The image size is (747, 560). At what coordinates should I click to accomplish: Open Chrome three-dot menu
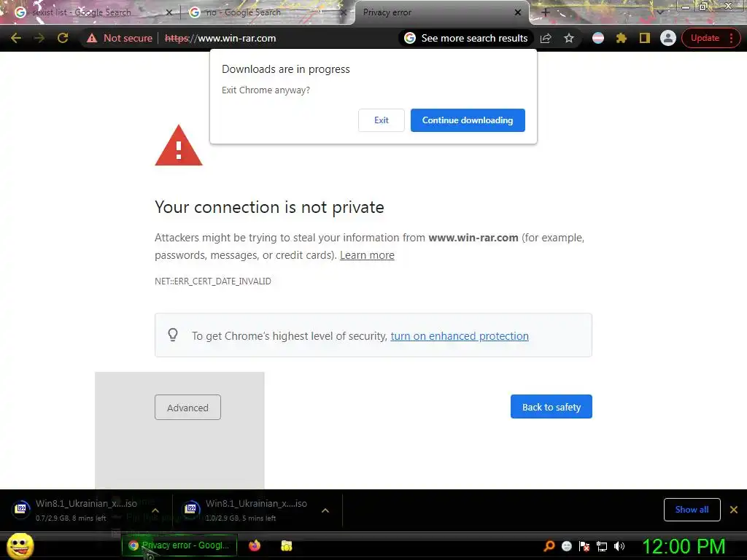pos(732,38)
